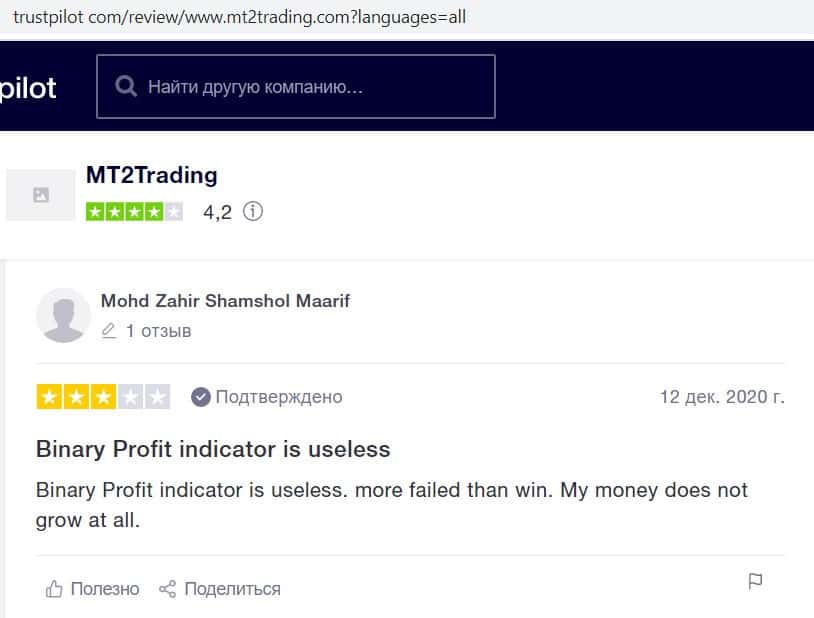The width and height of the screenshot is (814, 618).
Task: Click the 12 дек. 2020 г. date
Action: click(722, 397)
